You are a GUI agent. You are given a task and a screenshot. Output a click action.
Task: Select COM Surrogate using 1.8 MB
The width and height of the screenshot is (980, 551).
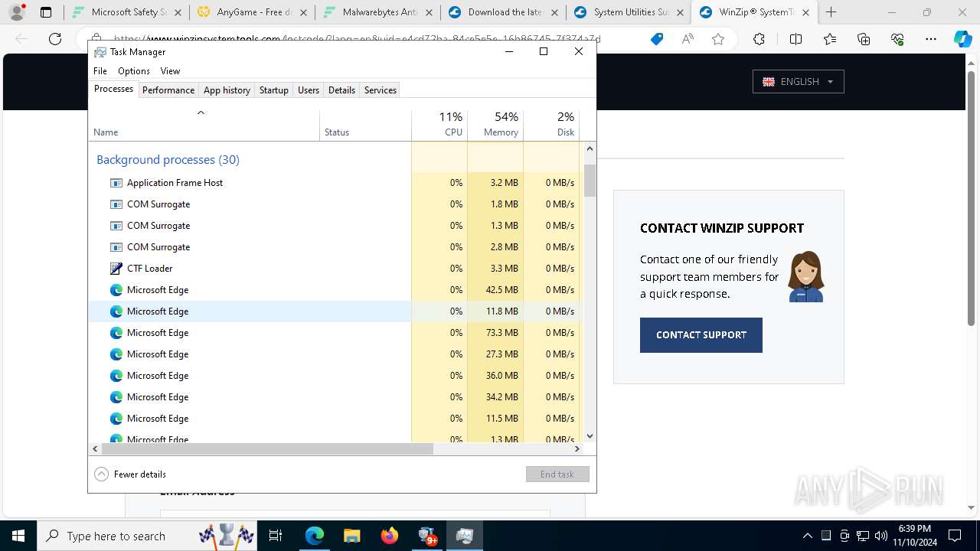(335, 204)
